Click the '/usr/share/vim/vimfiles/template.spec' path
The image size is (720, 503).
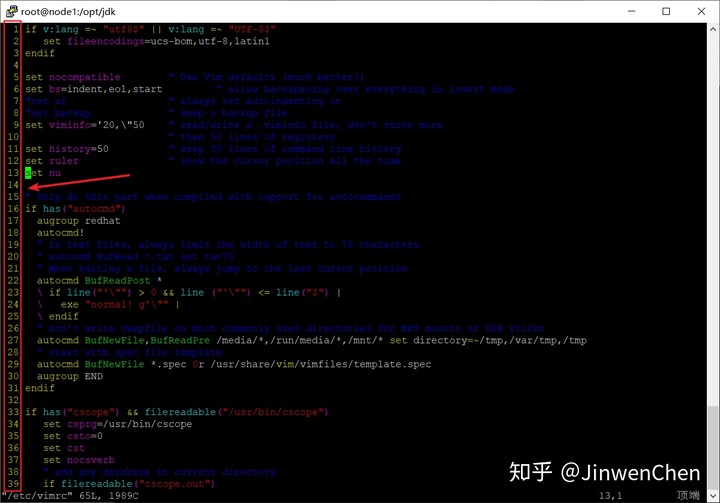[321, 364]
